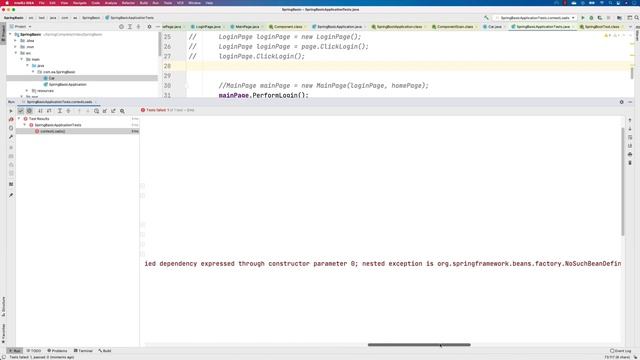Image resolution: width=640 pixels, height=360 pixels.
Task: Click the up-arrow icon in the console's right toolbar
Action: click(x=630, y=120)
